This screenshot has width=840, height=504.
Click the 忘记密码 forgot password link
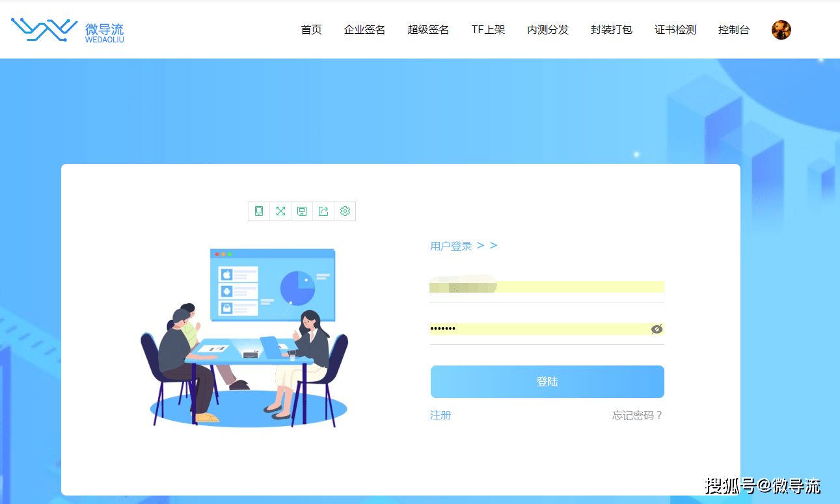(x=636, y=415)
